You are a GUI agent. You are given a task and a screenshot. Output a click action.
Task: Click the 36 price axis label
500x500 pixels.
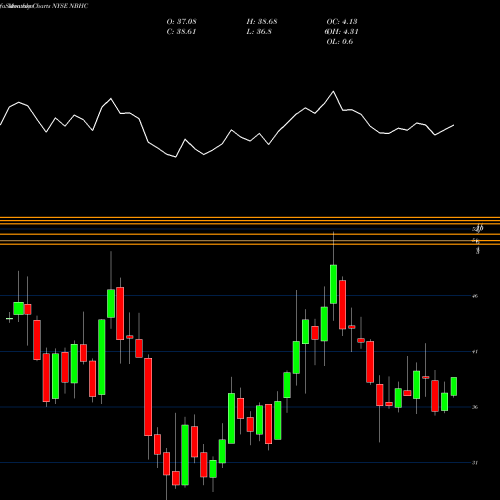(475, 407)
